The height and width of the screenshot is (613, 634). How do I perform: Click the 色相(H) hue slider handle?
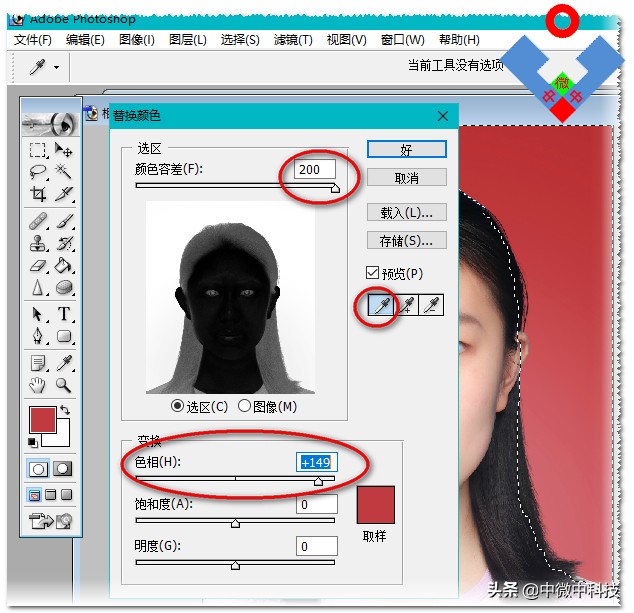tap(318, 481)
